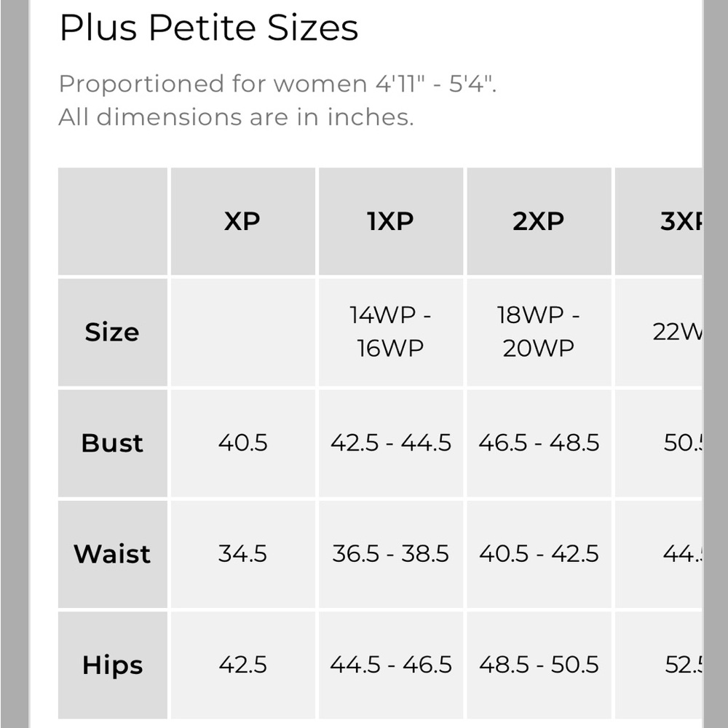
Task: Select the 1XP waist cell 36.5 - 38.5
Action: point(390,554)
